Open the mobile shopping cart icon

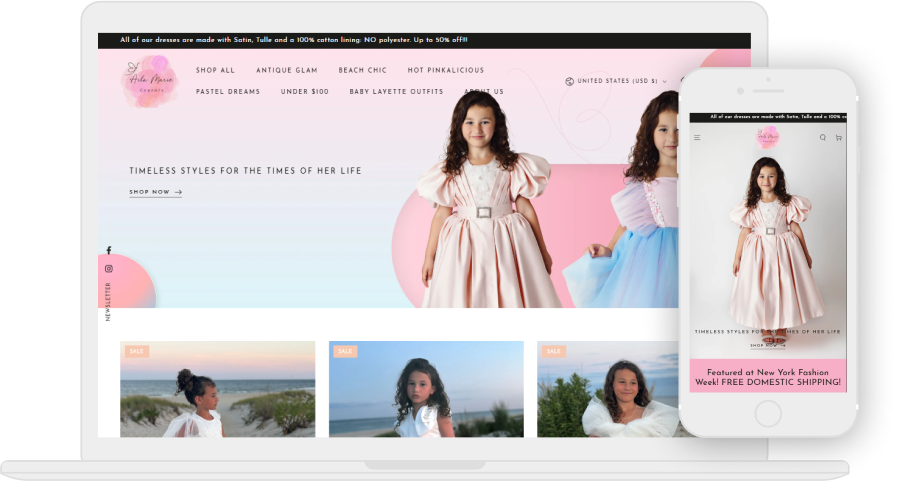[x=838, y=138]
